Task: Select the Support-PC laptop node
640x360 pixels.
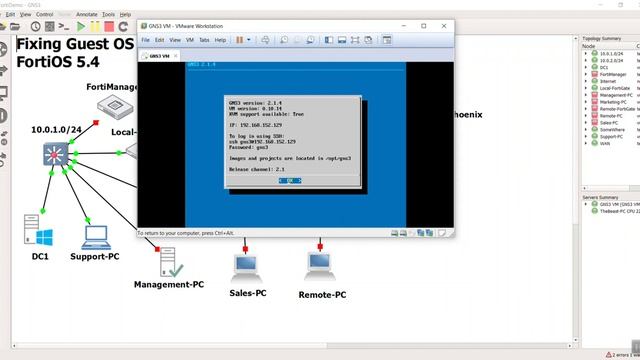Action: tap(96, 237)
